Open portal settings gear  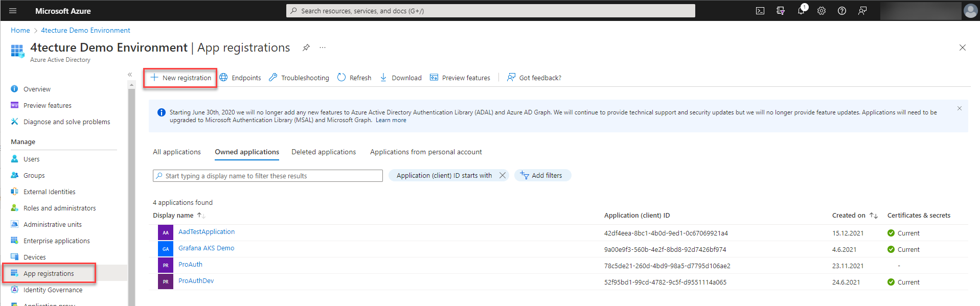click(x=822, y=11)
